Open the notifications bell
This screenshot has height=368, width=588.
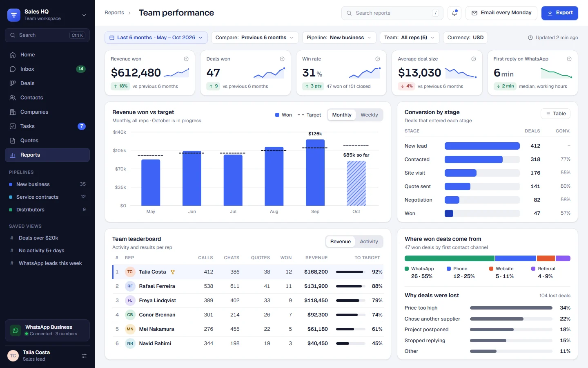point(454,13)
